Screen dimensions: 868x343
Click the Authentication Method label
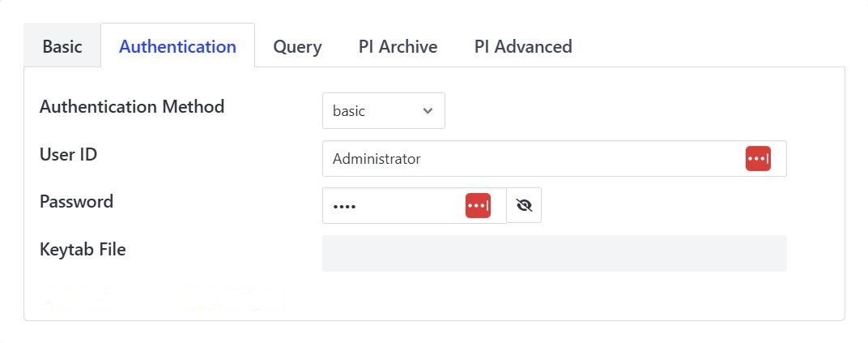pyautogui.click(x=132, y=106)
